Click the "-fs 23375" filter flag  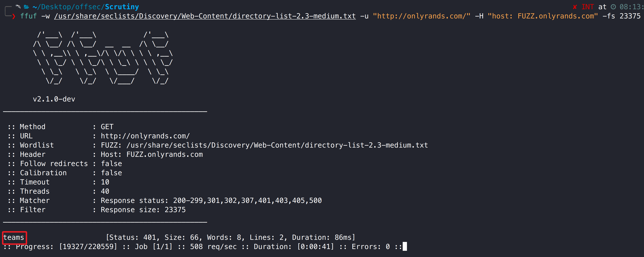coord(621,16)
